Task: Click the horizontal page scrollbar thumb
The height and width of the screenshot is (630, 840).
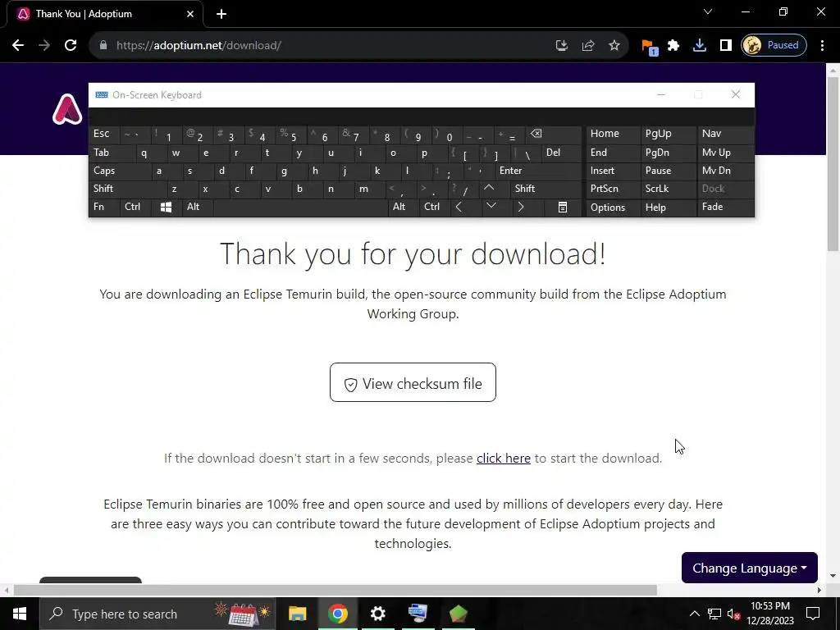Action: [336, 590]
